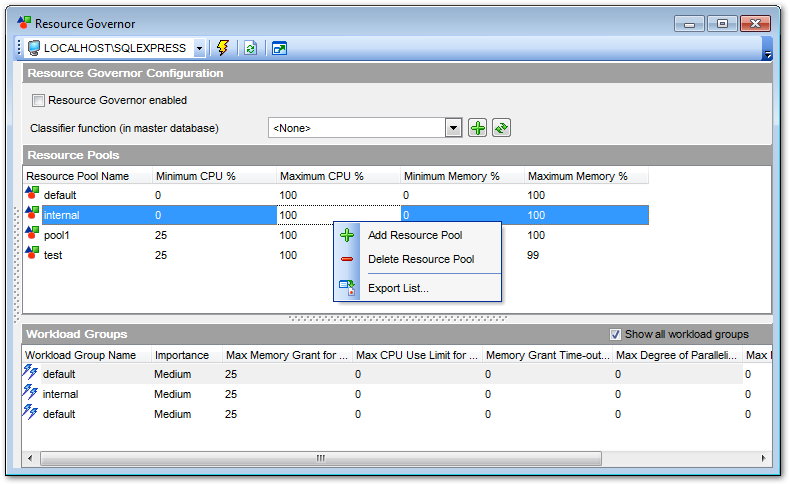Select the internal workload group name
This screenshot has width=790, height=485.
coord(60,394)
